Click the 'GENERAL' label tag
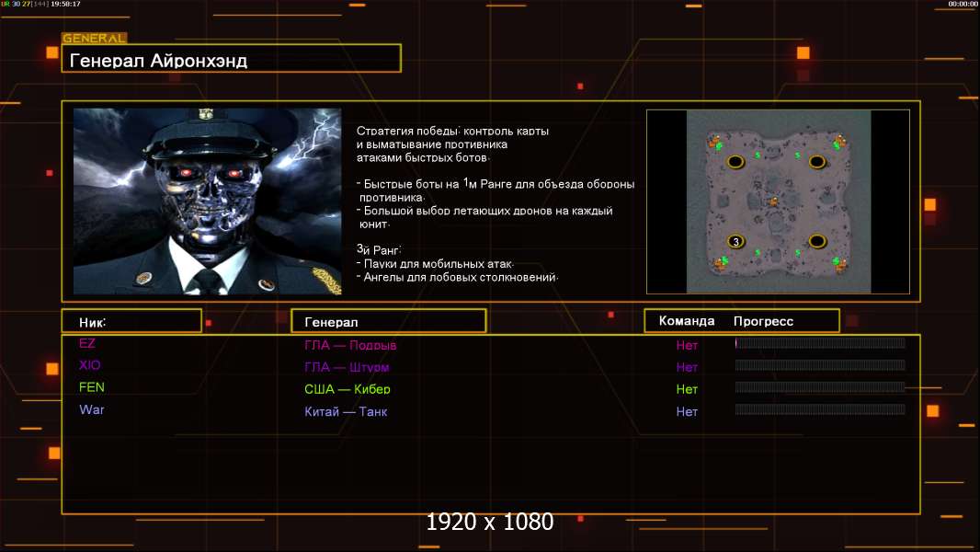 tap(95, 38)
